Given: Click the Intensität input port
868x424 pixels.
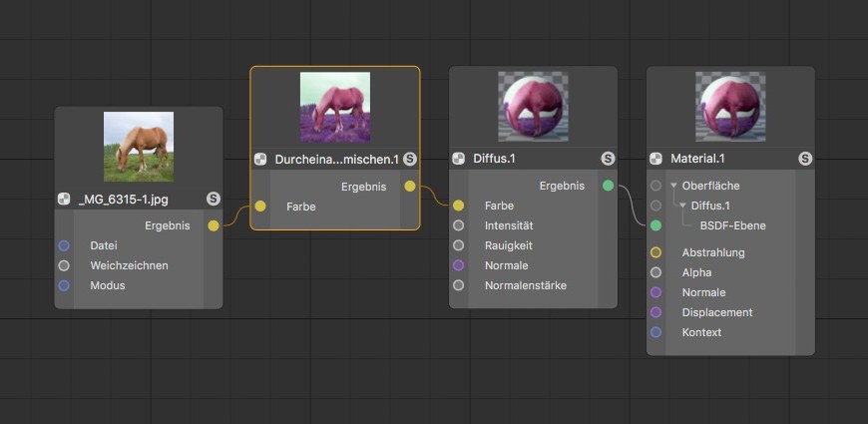Looking at the screenshot, I should (458, 225).
